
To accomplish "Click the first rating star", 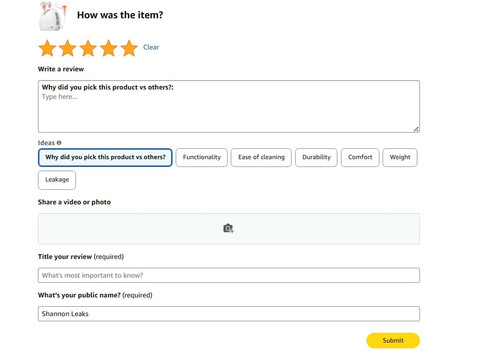I will click(47, 48).
